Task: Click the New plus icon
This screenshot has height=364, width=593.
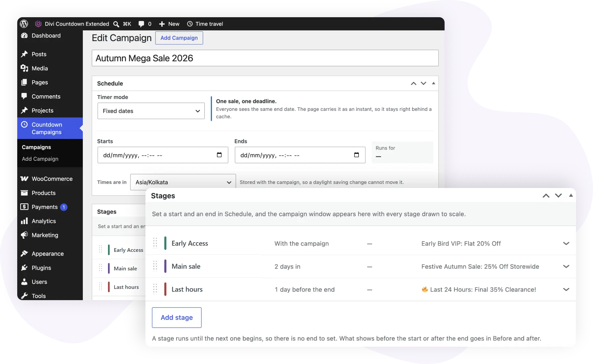Action: pos(162,24)
